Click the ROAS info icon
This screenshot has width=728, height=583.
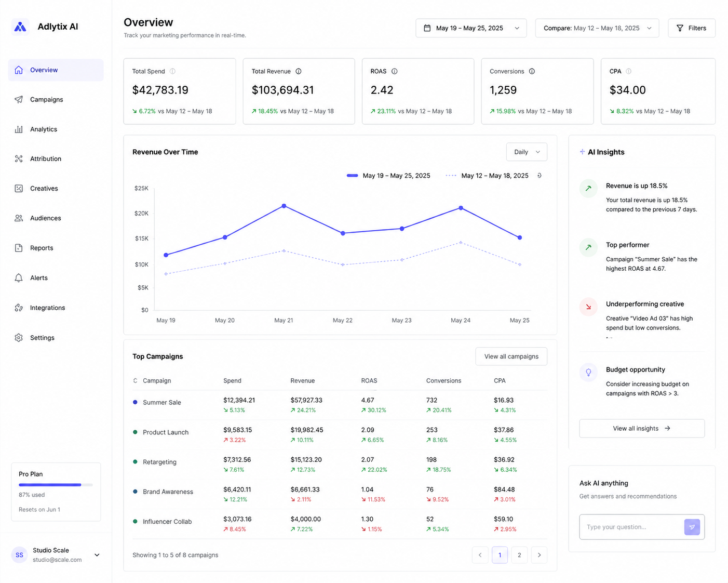click(x=395, y=71)
